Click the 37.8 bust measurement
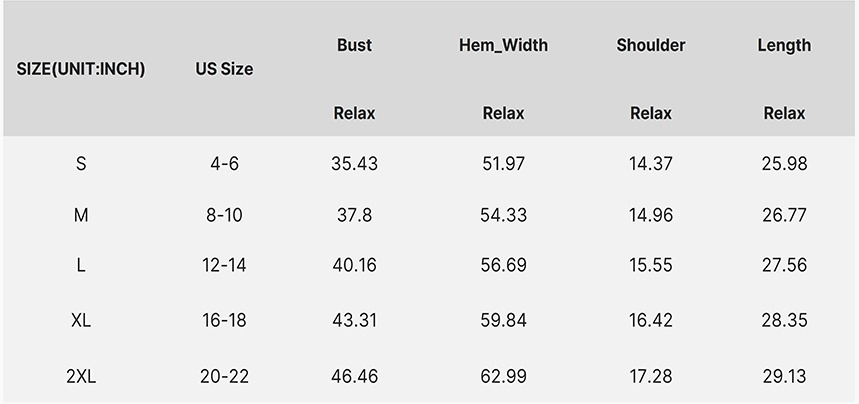 click(354, 215)
